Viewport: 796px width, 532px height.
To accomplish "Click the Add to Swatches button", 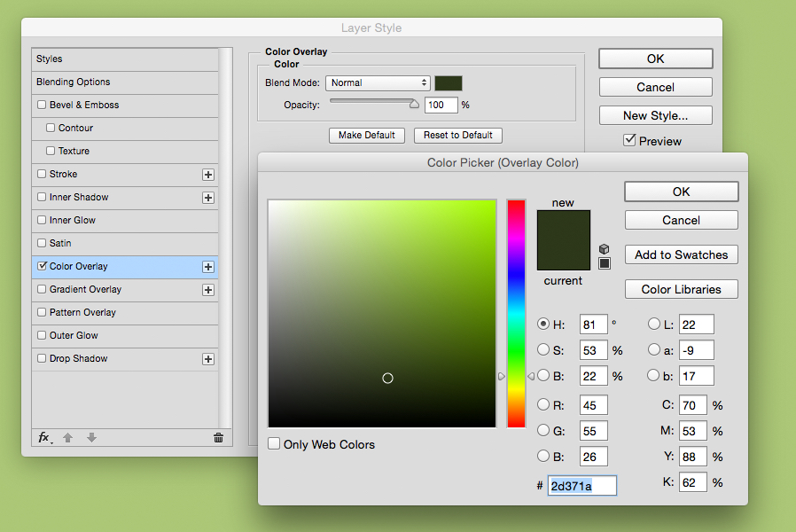I will click(681, 254).
